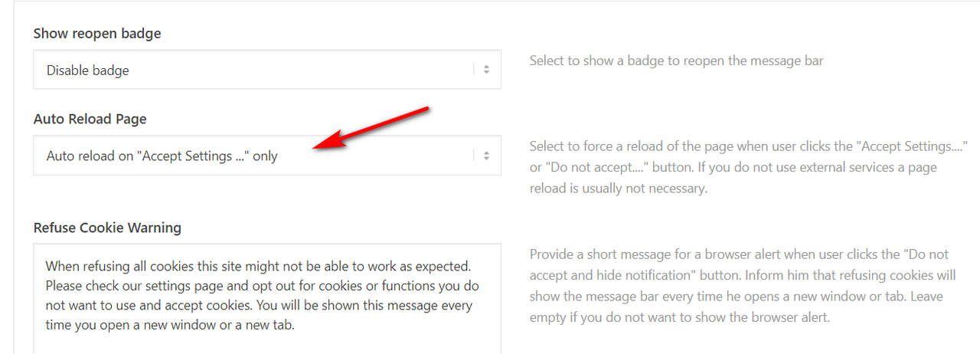The width and height of the screenshot is (980, 354).
Task: Click the arrows icon on Disable badge select
Action: 486,70
